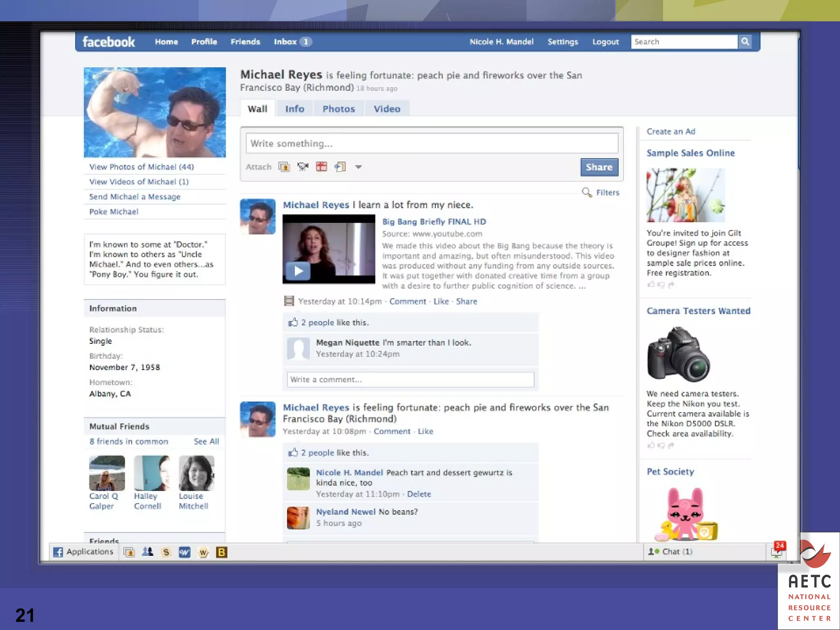Attach a gift using the gift icon
This screenshot has width=840, height=630.
coord(322,167)
